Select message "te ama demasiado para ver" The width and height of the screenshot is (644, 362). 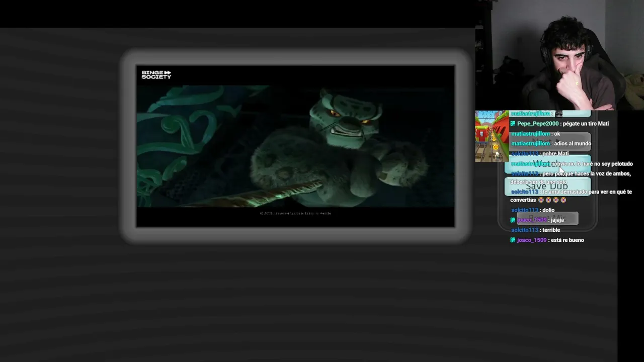(x=571, y=196)
